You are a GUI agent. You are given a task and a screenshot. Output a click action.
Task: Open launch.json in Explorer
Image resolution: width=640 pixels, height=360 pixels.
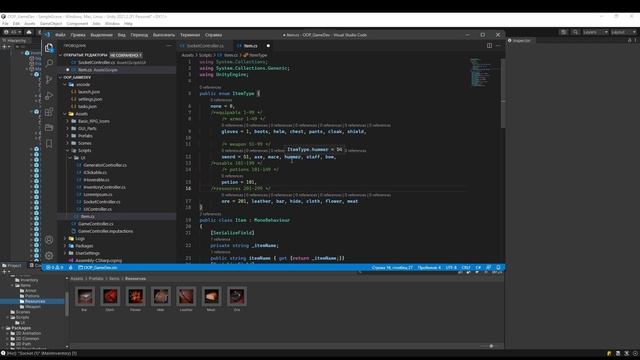89,92
